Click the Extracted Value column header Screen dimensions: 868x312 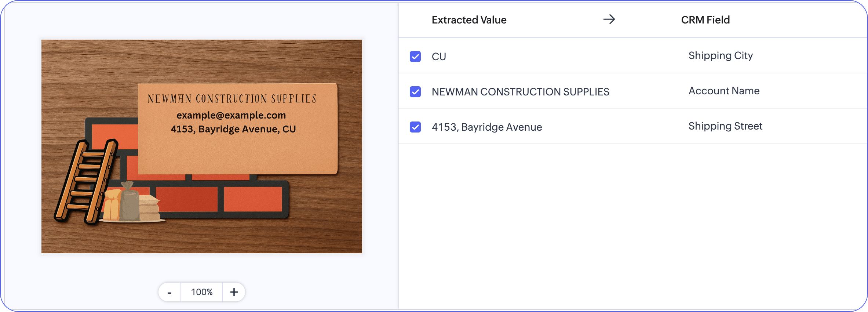coord(469,20)
